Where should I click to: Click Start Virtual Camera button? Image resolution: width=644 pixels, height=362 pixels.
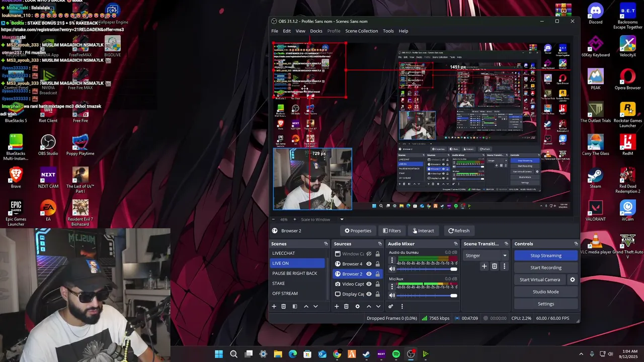point(540,280)
